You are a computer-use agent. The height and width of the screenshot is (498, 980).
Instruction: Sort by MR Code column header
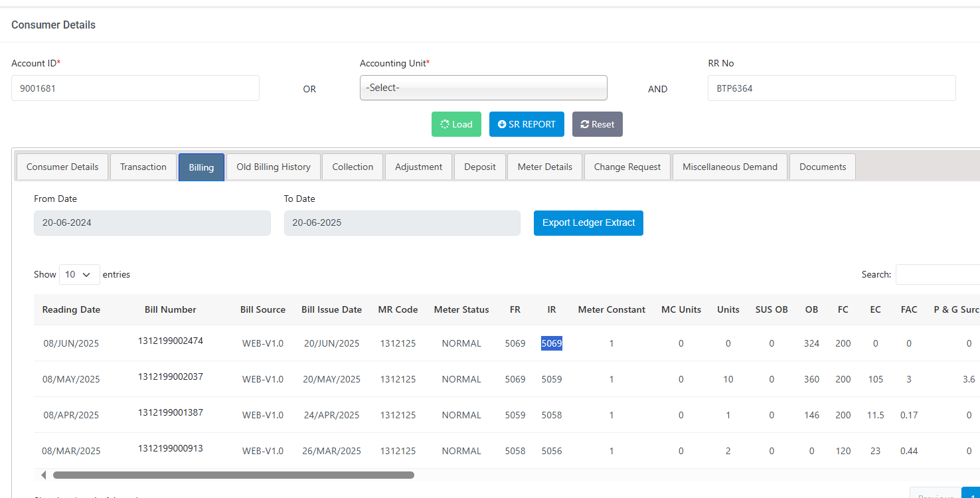(x=398, y=309)
